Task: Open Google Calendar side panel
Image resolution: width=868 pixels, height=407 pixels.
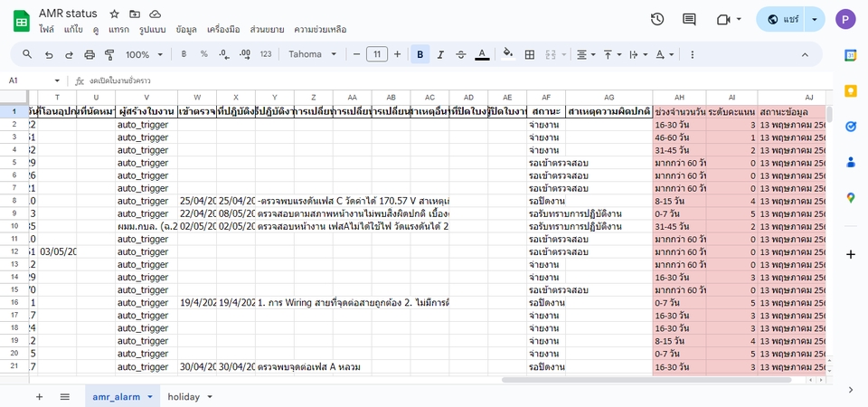Action: tap(851, 55)
